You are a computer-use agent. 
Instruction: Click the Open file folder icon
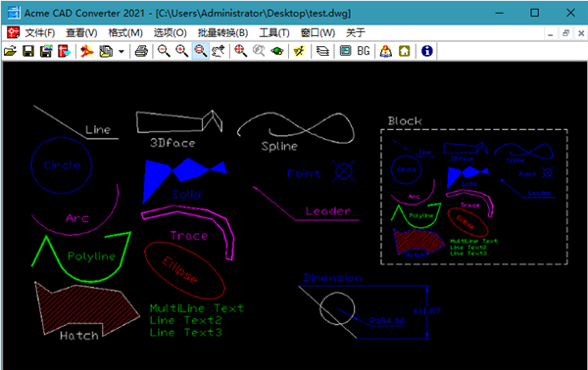click(11, 51)
